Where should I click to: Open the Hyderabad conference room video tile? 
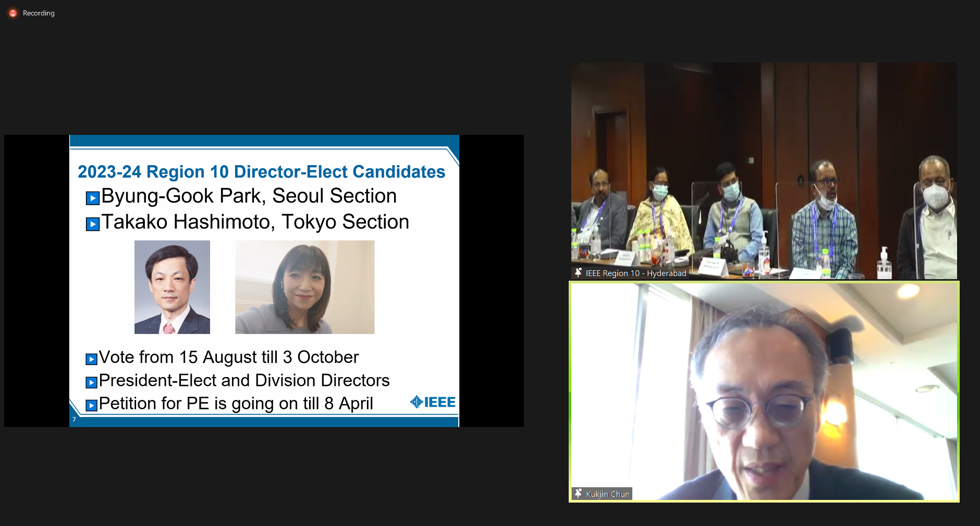tap(764, 171)
